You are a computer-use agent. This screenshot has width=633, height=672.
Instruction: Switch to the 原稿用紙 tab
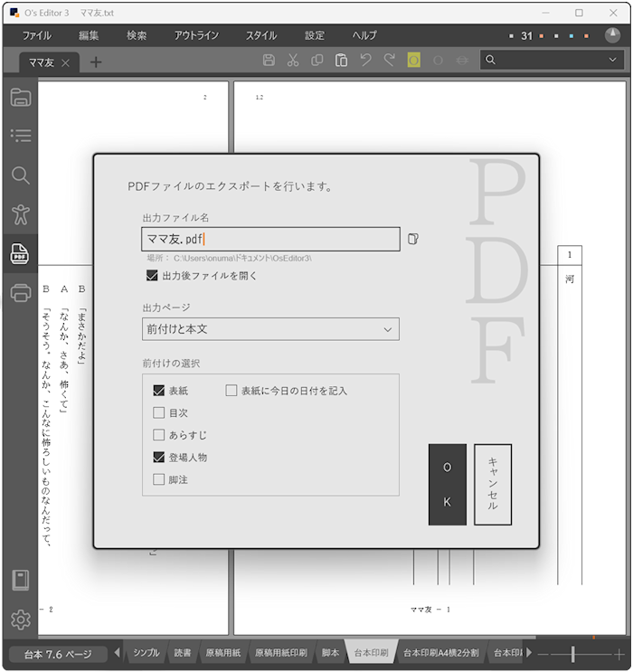tap(221, 653)
